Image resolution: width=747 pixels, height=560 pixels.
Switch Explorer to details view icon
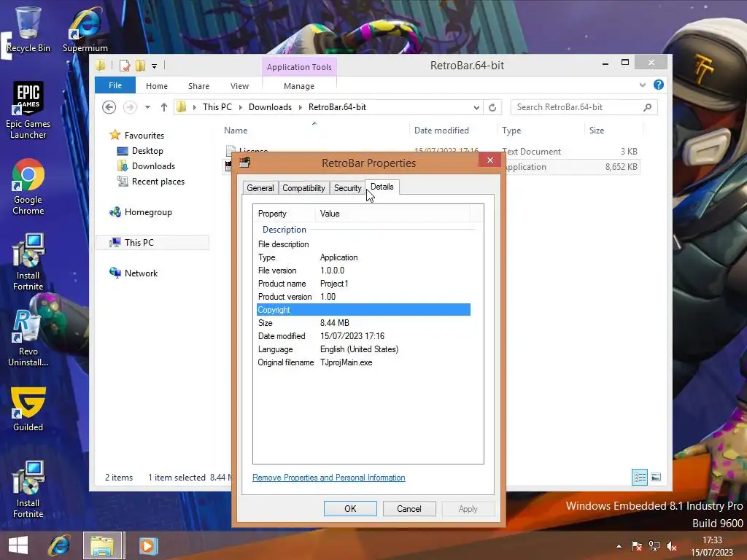[639, 477]
